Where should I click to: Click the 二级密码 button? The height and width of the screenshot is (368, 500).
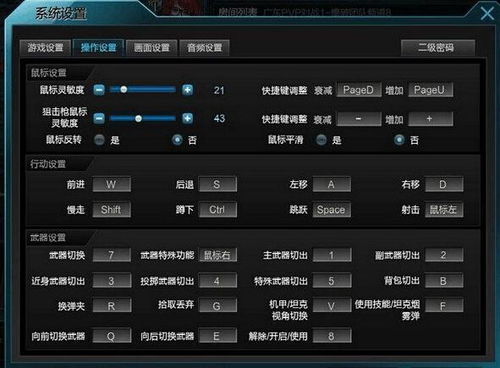tap(438, 48)
